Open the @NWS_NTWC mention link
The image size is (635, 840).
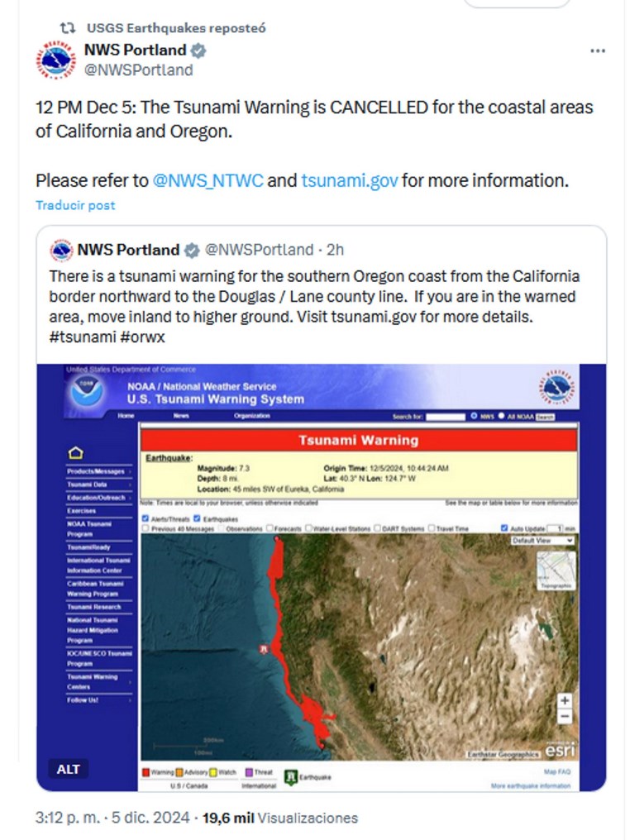[208, 180]
